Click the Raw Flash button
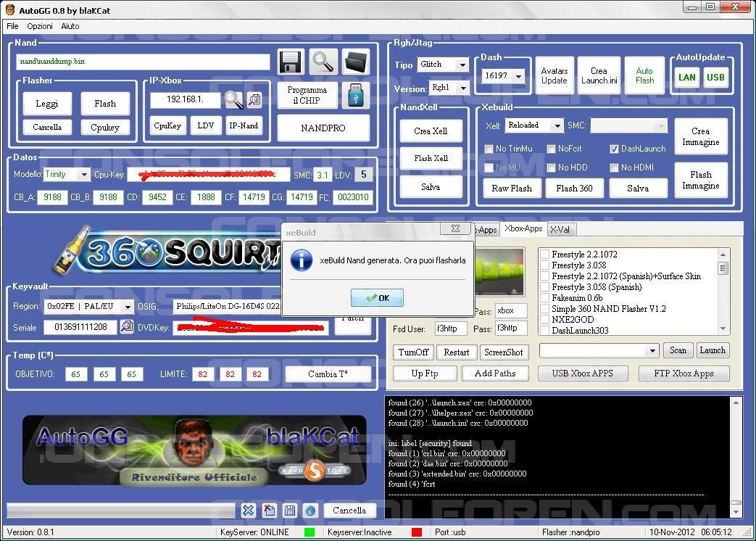 [x=512, y=188]
